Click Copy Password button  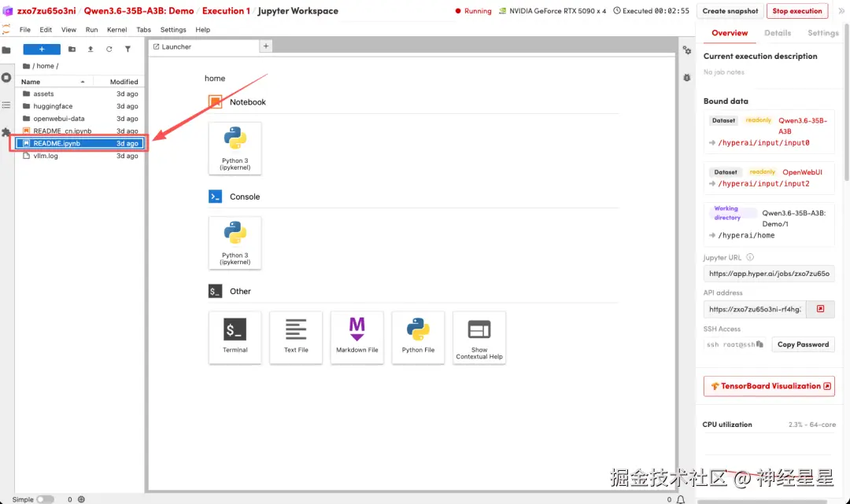803,344
